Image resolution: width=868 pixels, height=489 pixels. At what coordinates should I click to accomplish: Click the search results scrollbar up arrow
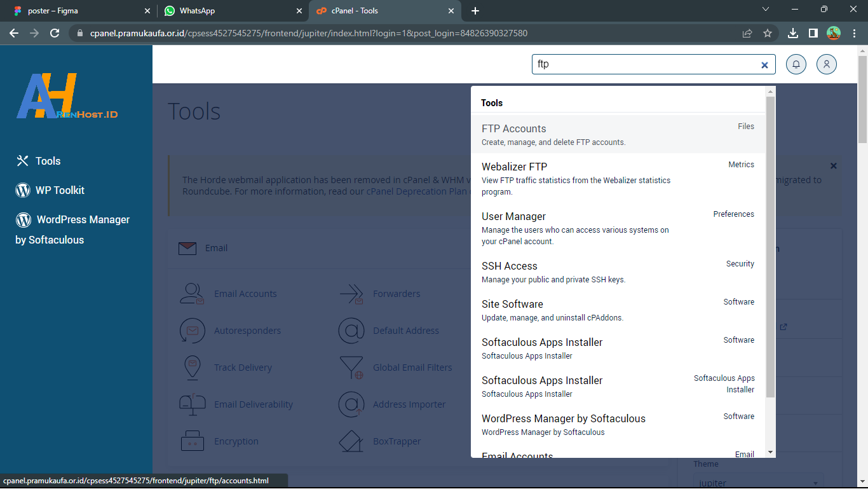pos(771,92)
